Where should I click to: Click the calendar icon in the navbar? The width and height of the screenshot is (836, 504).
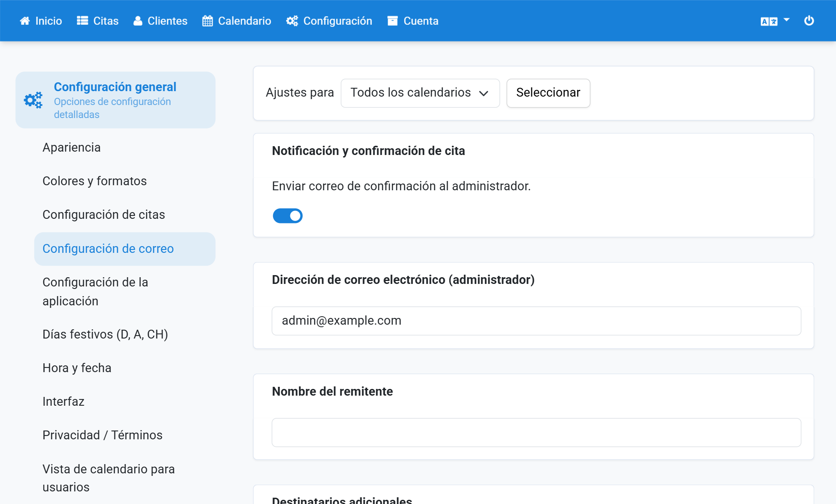click(208, 21)
